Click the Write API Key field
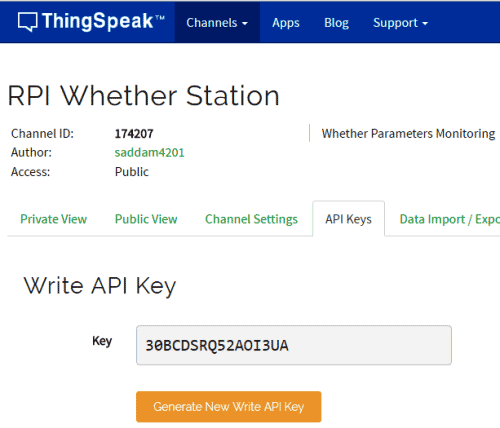 [x=294, y=345]
